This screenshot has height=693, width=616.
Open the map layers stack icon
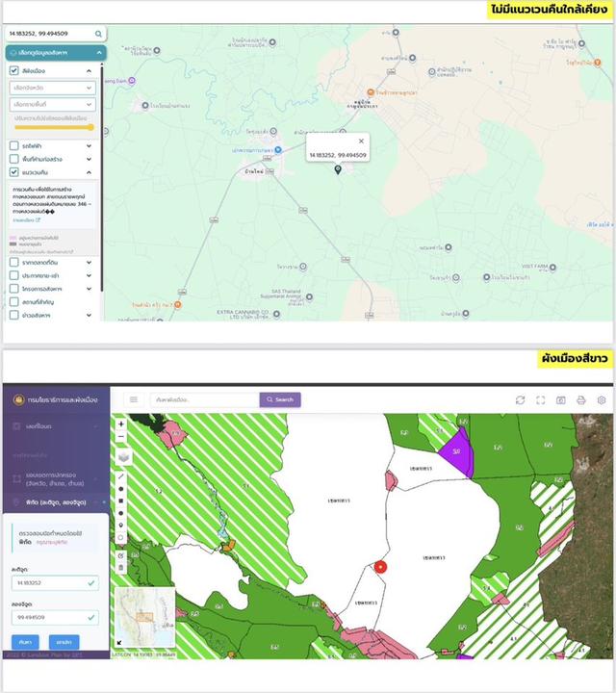(x=123, y=457)
